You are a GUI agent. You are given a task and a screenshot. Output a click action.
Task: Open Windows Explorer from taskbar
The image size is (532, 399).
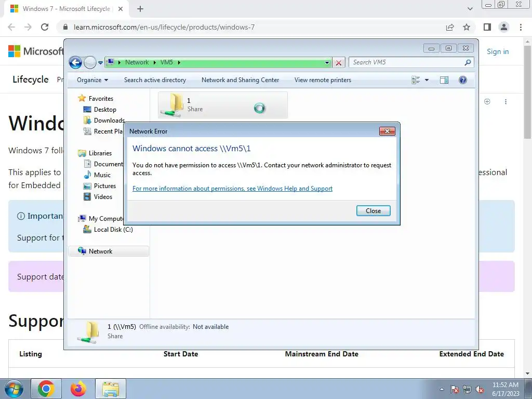coord(111,389)
